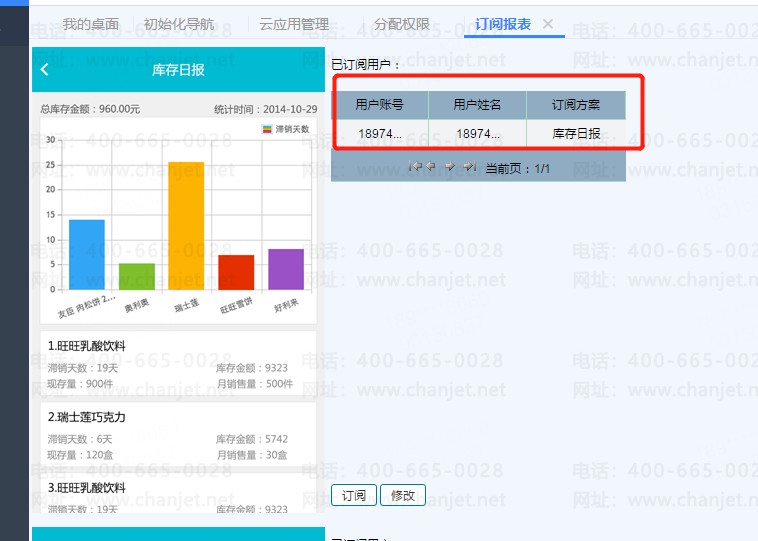Switch to 分配权限 tab
The image size is (758, 541).
pos(401,23)
